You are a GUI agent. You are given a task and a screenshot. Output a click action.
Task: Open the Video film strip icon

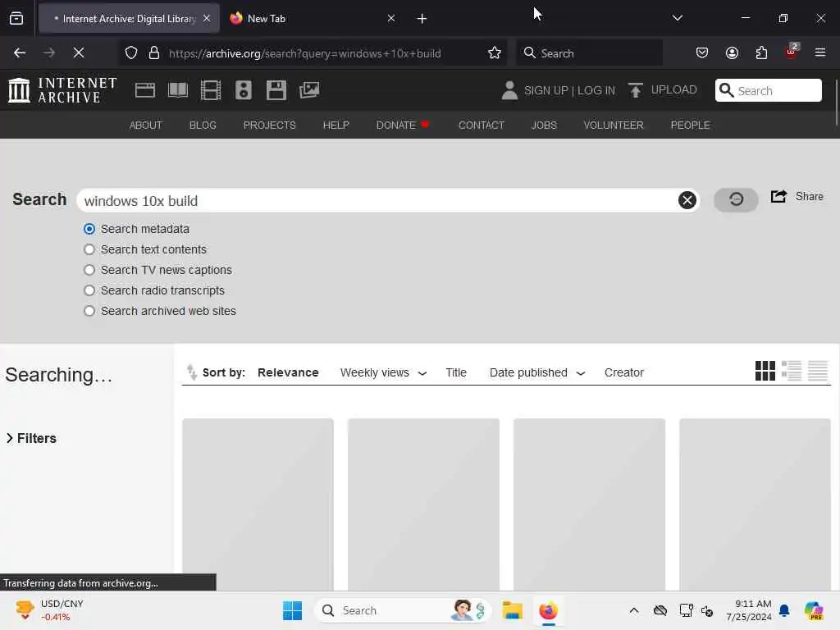(211, 90)
